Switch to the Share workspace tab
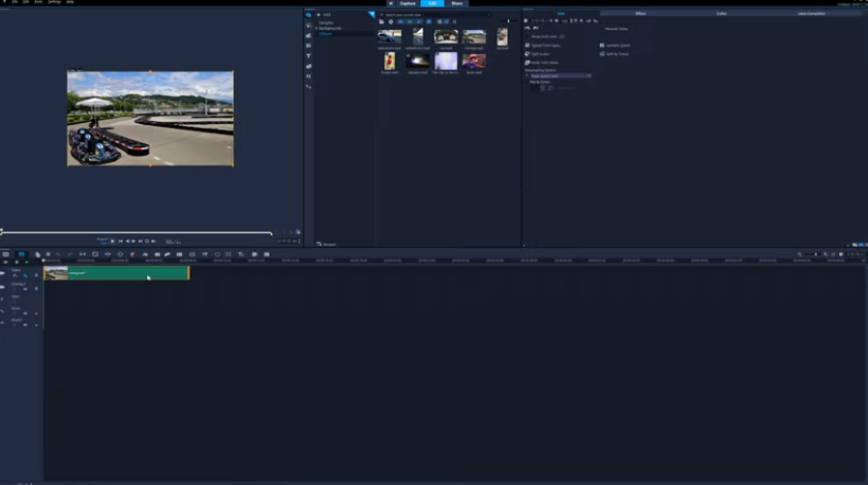Viewport: 868px width, 485px height. point(457,3)
